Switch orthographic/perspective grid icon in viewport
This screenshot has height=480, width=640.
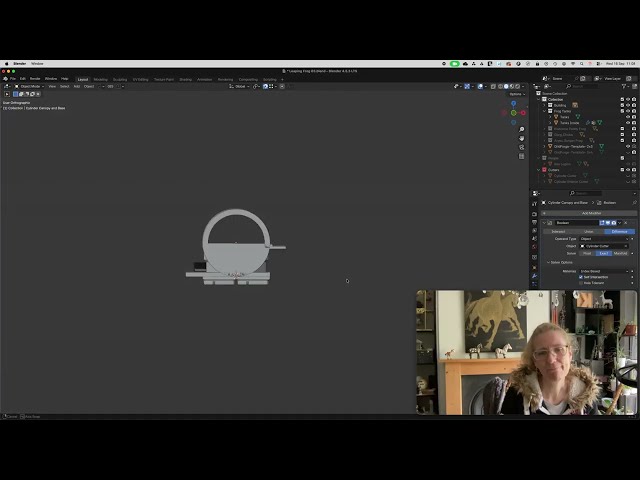[522, 156]
